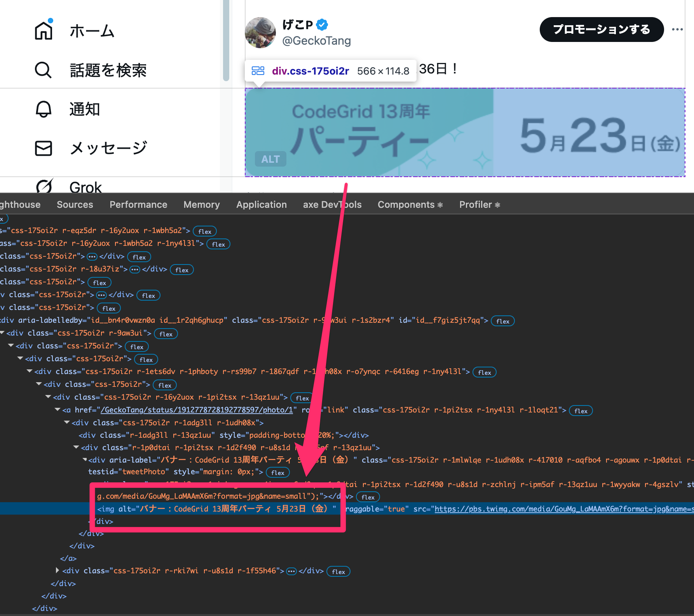Expand ellipsis in the r-18u37iz div
The width and height of the screenshot is (694, 616).
click(x=135, y=269)
